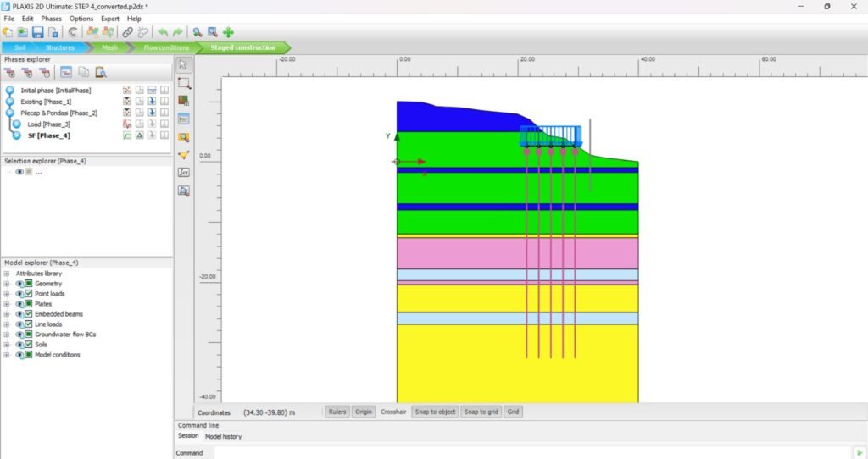This screenshot has height=459, width=868.
Task: Uncheck the Point loads checkbox
Action: coord(28,294)
